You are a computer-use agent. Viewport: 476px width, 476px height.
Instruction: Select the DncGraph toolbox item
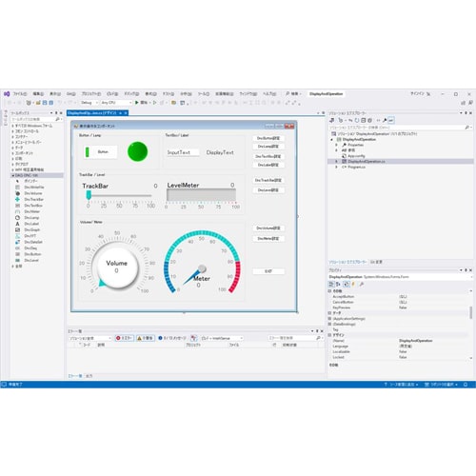(32, 229)
